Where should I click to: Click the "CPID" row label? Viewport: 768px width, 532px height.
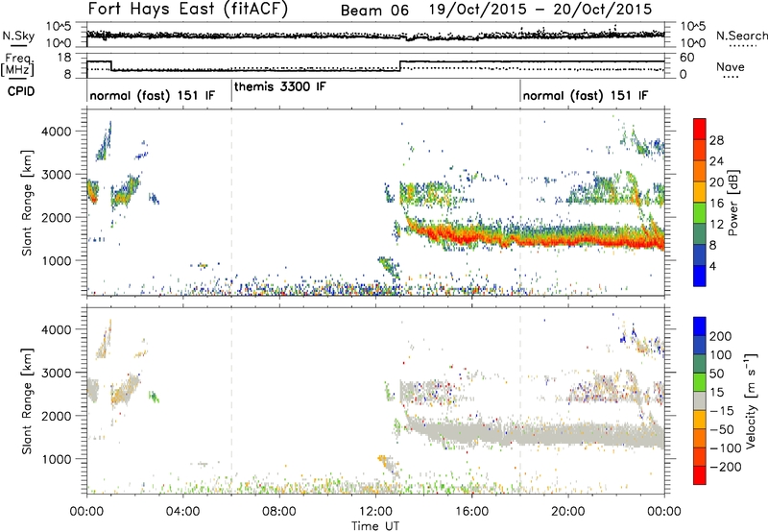pos(21,91)
